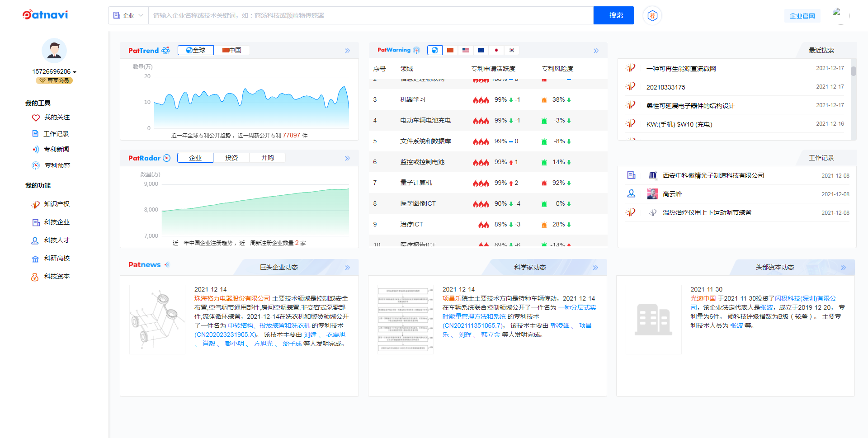Expand the PatWarning panel via double-arrow
This screenshot has width=868, height=438.
595,50
